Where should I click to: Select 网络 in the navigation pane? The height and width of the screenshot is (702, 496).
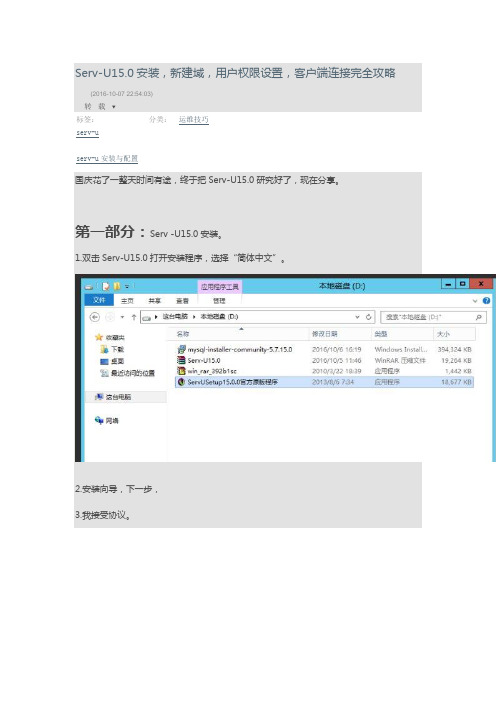pos(112,420)
